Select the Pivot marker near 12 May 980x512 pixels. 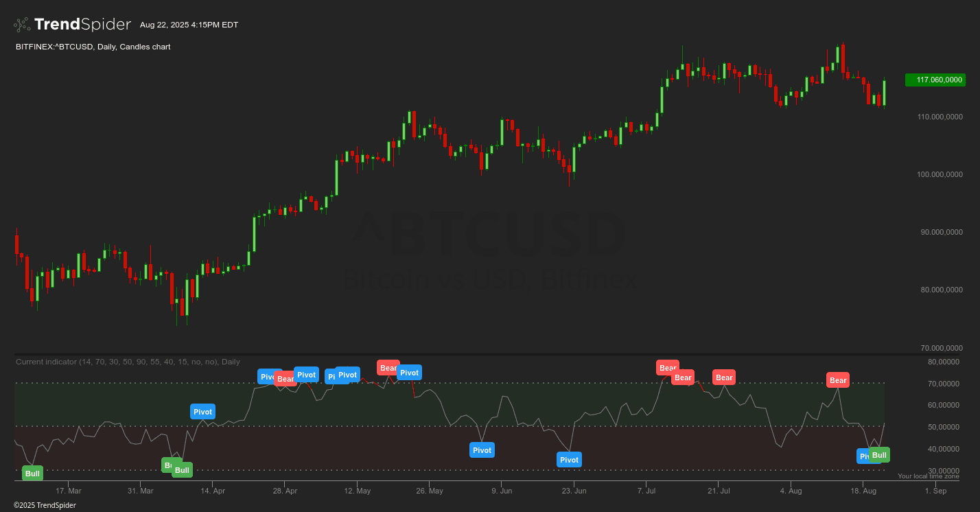click(x=347, y=375)
